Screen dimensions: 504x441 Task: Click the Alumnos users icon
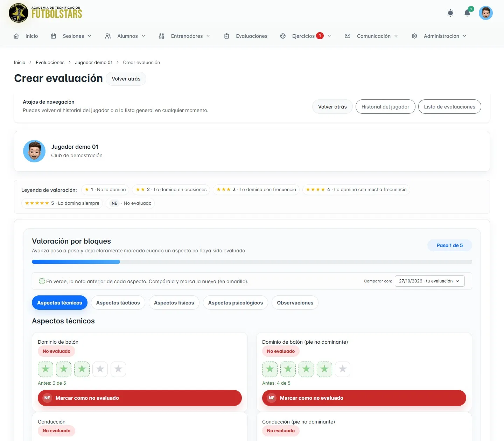coord(108,36)
